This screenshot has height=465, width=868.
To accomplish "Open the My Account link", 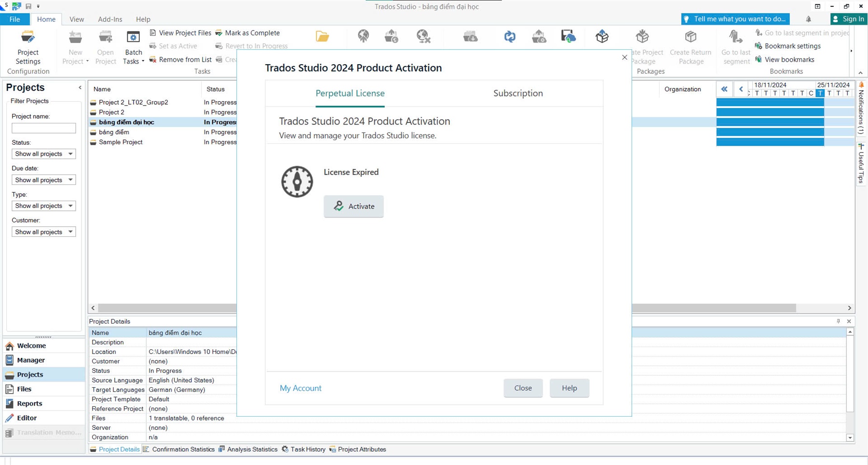I will point(300,388).
